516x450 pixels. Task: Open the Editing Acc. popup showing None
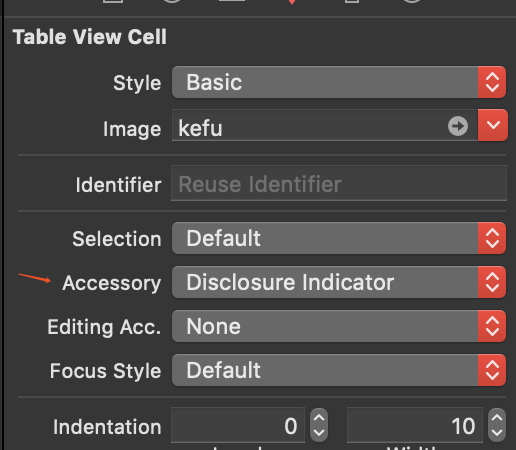coord(339,326)
